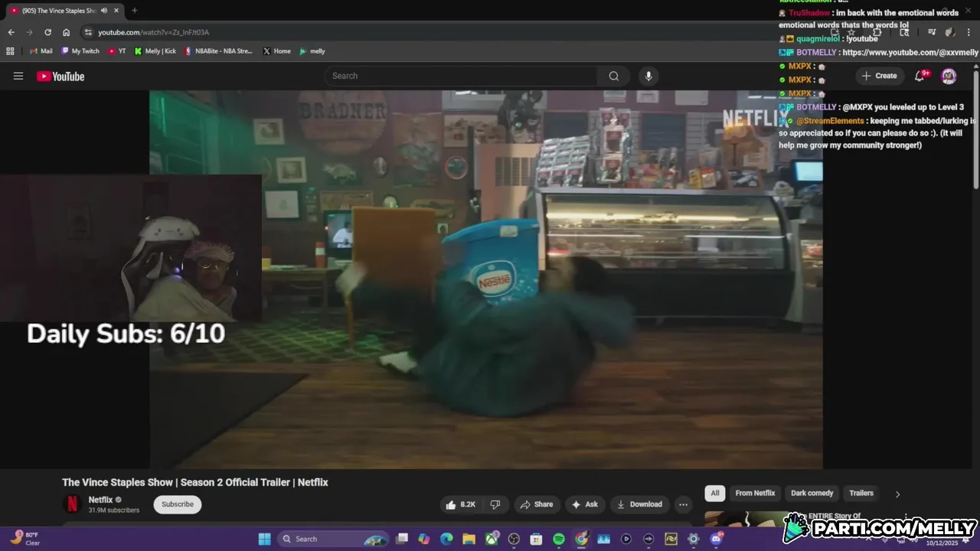Subscribe to the Netflix channel
980x551 pixels.
tap(178, 504)
